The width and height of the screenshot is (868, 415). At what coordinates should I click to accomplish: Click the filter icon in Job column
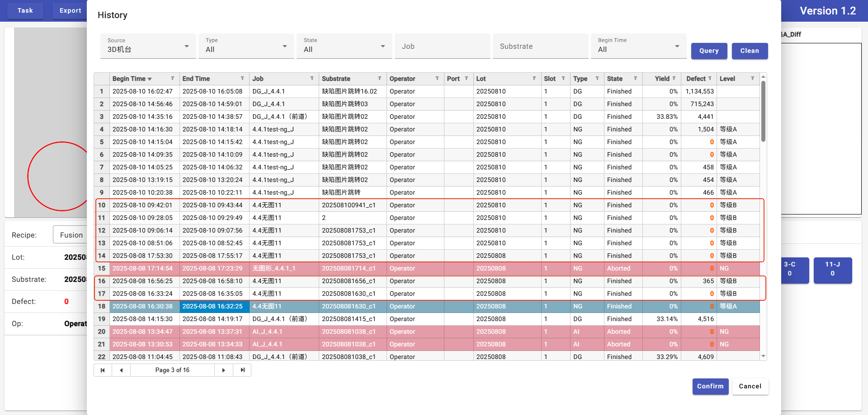[312, 79]
